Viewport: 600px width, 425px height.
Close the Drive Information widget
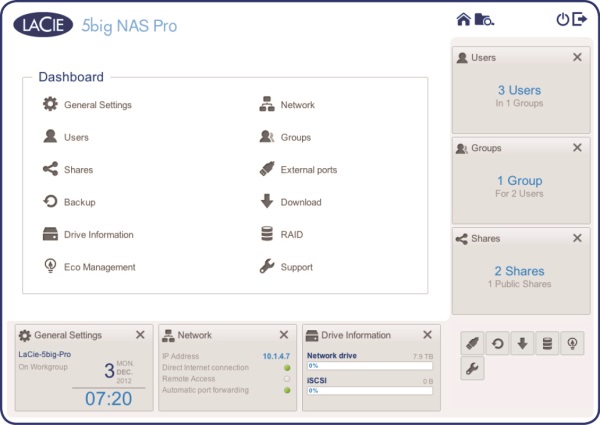tap(427, 335)
